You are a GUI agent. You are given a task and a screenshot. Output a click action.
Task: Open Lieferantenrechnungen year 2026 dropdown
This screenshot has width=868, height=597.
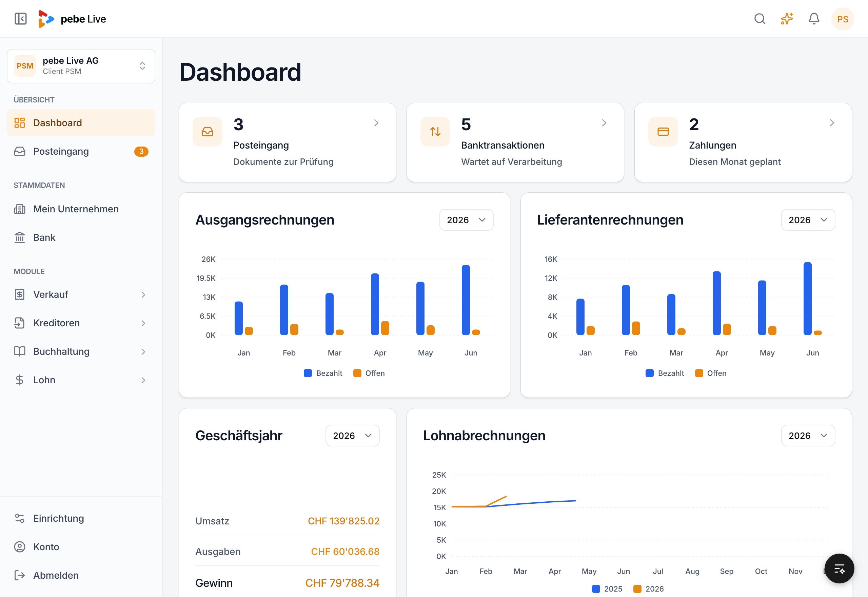pos(808,220)
